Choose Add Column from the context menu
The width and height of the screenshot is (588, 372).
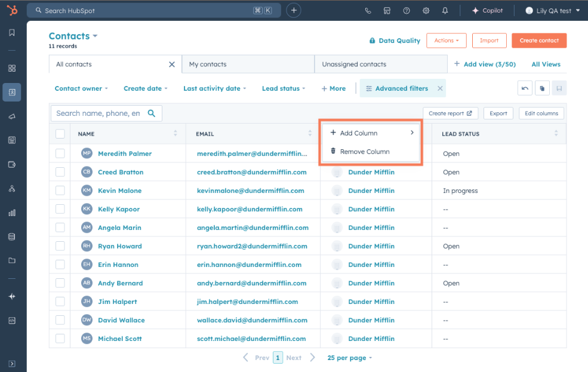click(x=371, y=133)
